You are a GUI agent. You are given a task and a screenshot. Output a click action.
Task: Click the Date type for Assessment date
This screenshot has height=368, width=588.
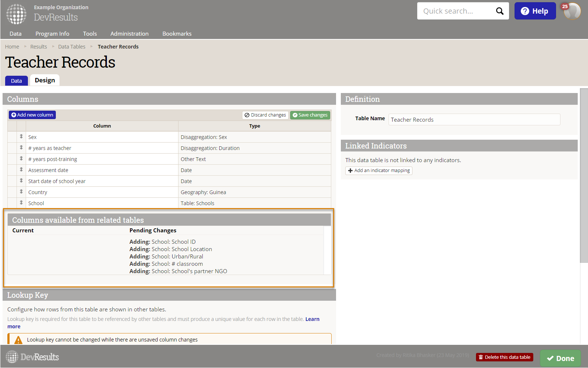(x=255, y=170)
